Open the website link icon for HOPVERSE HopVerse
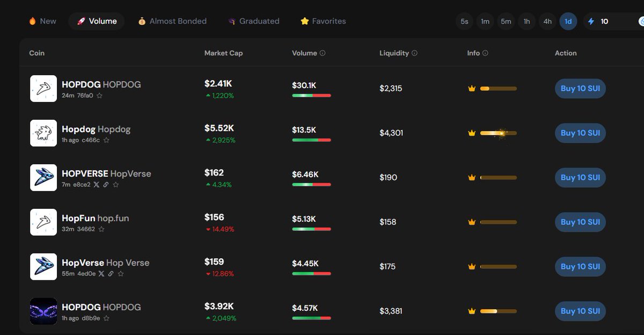Screen dimensions: 644x335 [106, 185]
